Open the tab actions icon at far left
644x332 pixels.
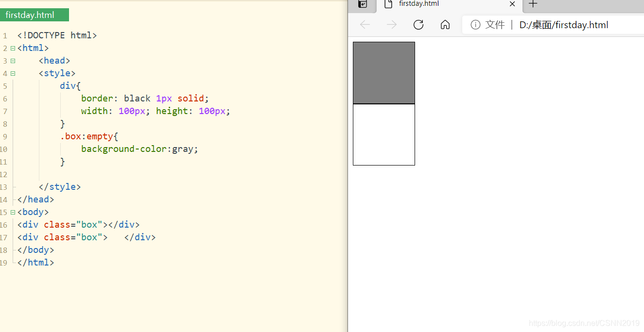click(x=363, y=4)
